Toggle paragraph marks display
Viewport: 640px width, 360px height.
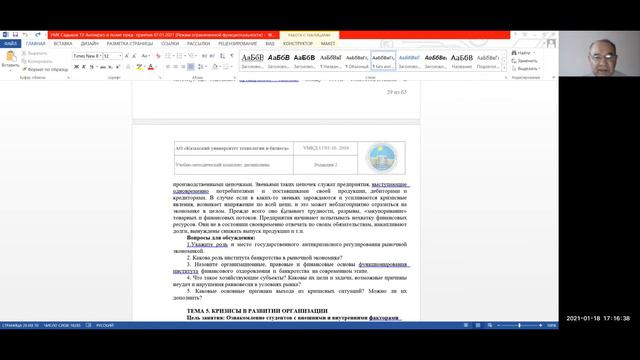point(232,56)
